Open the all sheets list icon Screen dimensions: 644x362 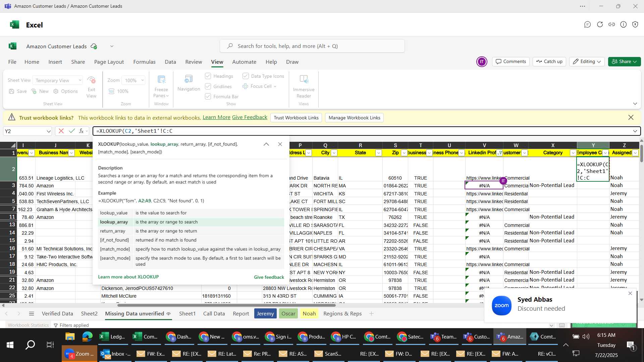click(x=32, y=314)
